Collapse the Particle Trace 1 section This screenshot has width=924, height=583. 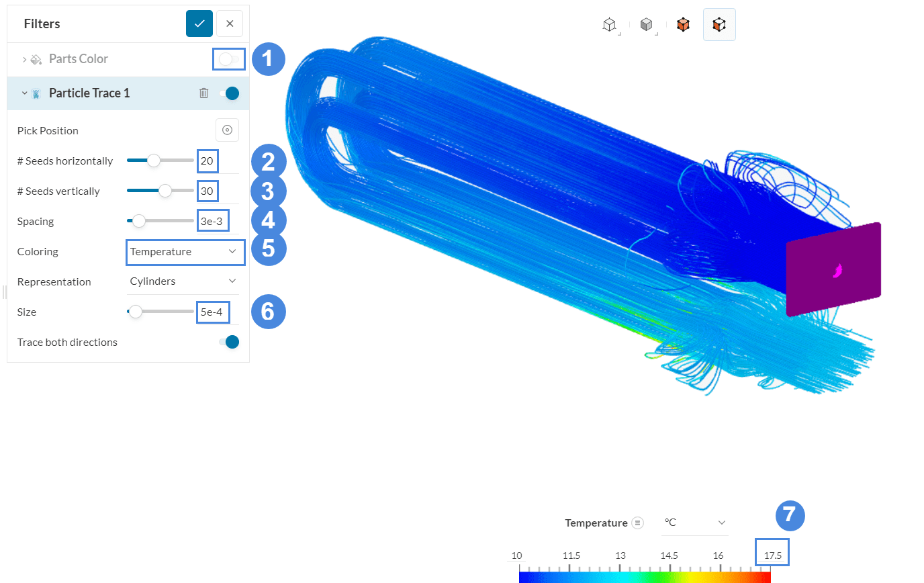pos(24,93)
